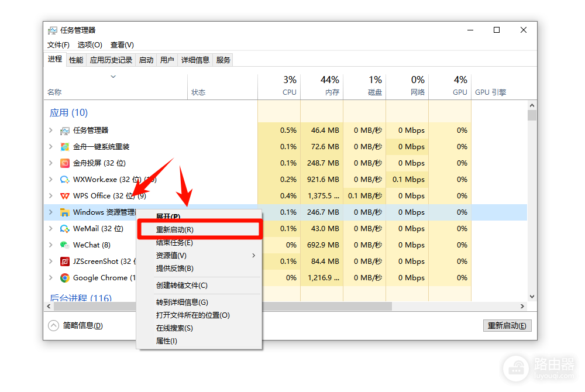Sort by the 内存 column header
This screenshot has width=585, height=392.
(x=322, y=87)
